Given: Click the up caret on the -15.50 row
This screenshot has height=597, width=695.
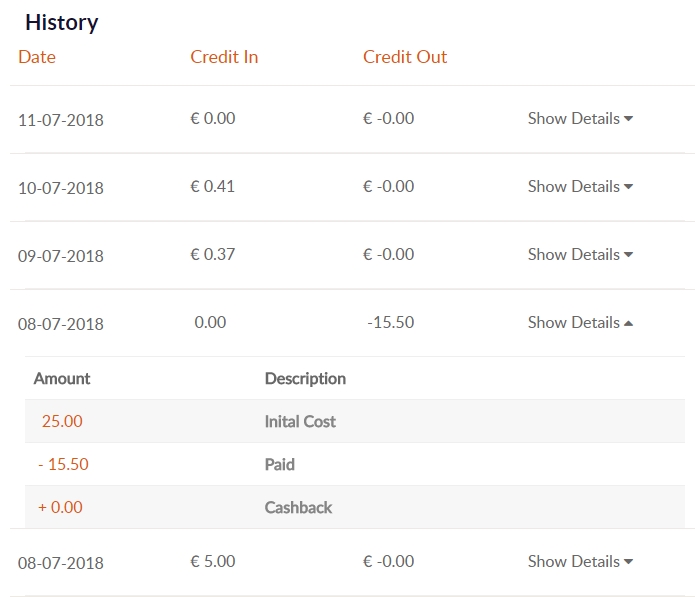Looking at the screenshot, I should [x=628, y=324].
